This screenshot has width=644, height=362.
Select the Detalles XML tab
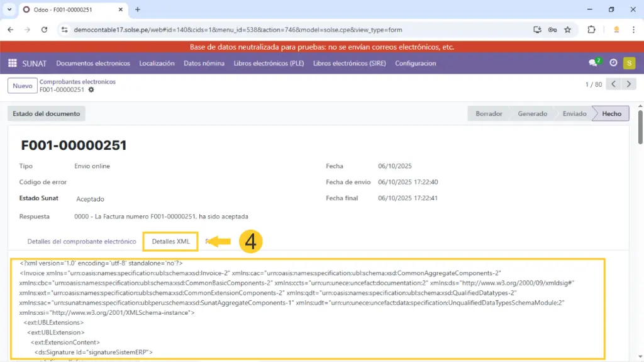[x=170, y=241]
